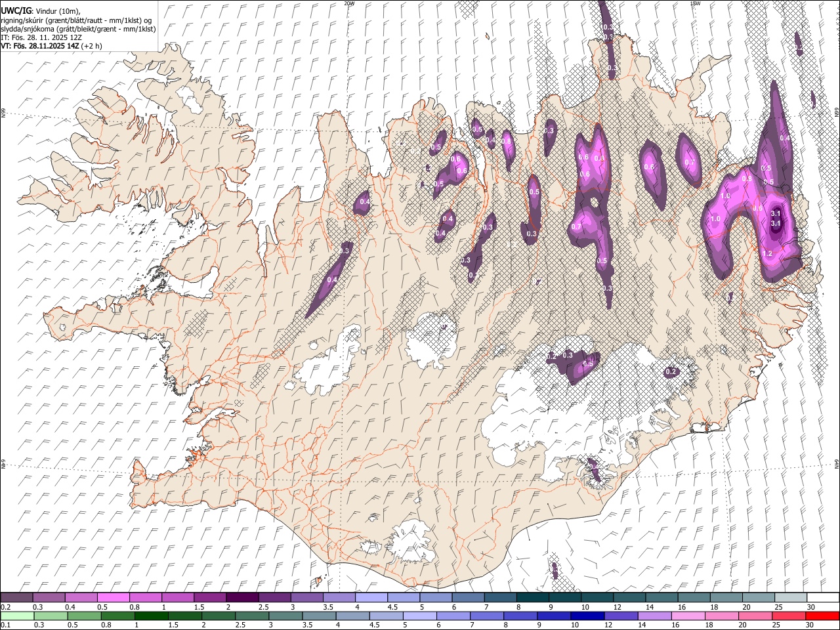Pick the light lavender upper-scale swatch at 4
Screen dimensions: 840x630
(x=371, y=598)
